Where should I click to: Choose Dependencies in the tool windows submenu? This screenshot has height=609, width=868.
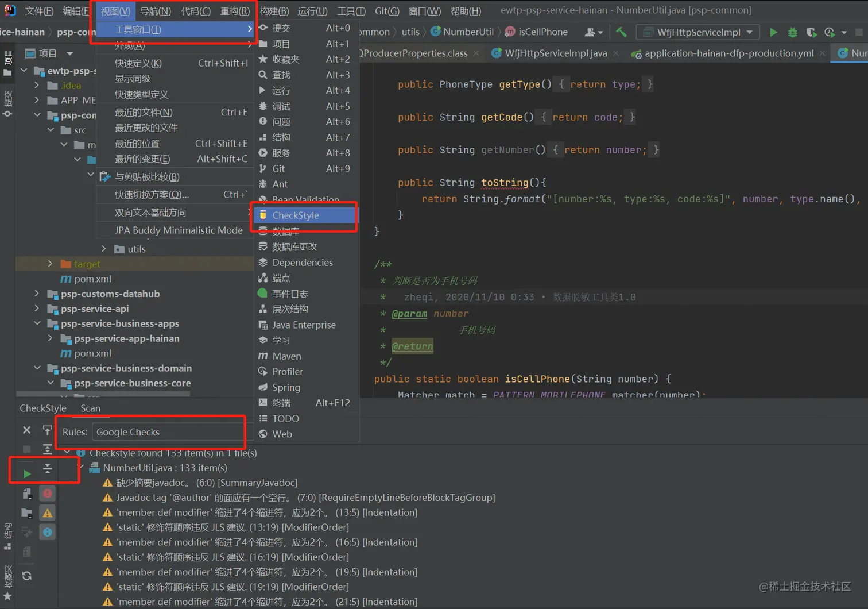tap(307, 262)
